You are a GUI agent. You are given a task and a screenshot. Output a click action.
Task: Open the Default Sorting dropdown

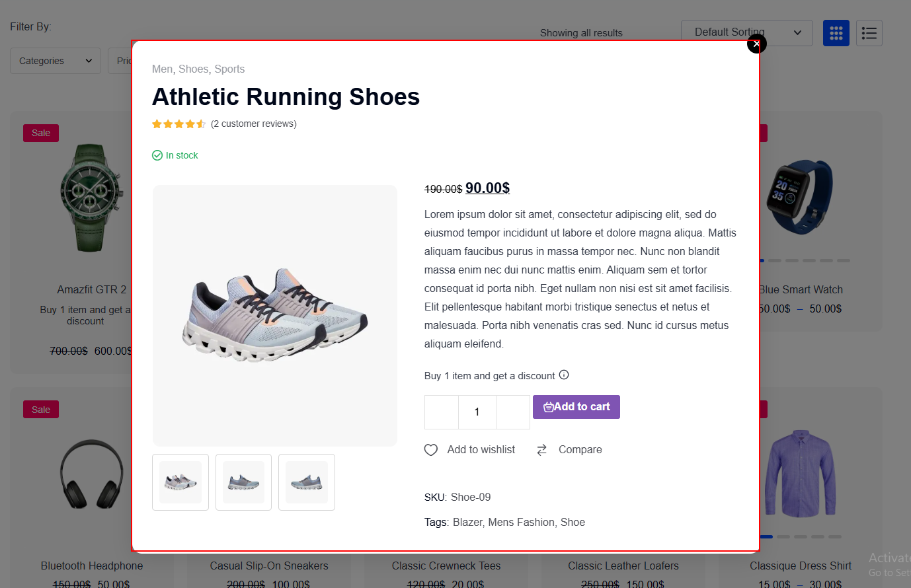(x=747, y=32)
